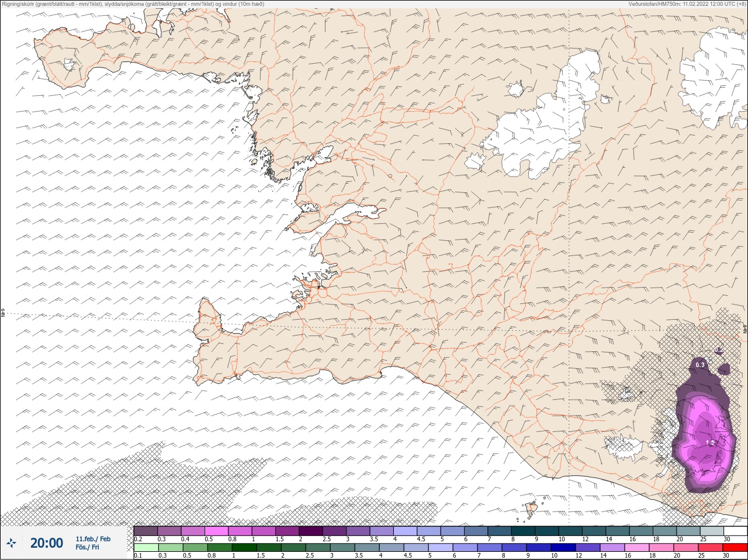Click the 0.3 contour label on map
The height and width of the screenshot is (560, 748).
(x=700, y=365)
